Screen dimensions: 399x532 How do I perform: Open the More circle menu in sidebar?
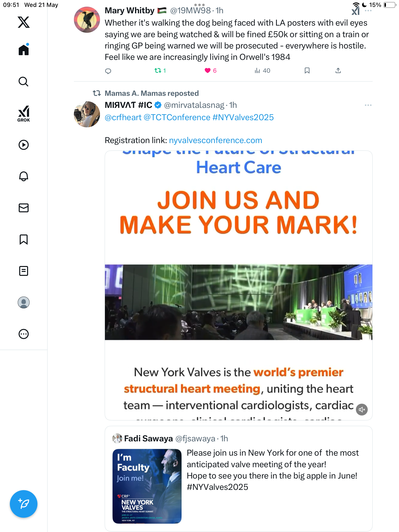[24, 334]
